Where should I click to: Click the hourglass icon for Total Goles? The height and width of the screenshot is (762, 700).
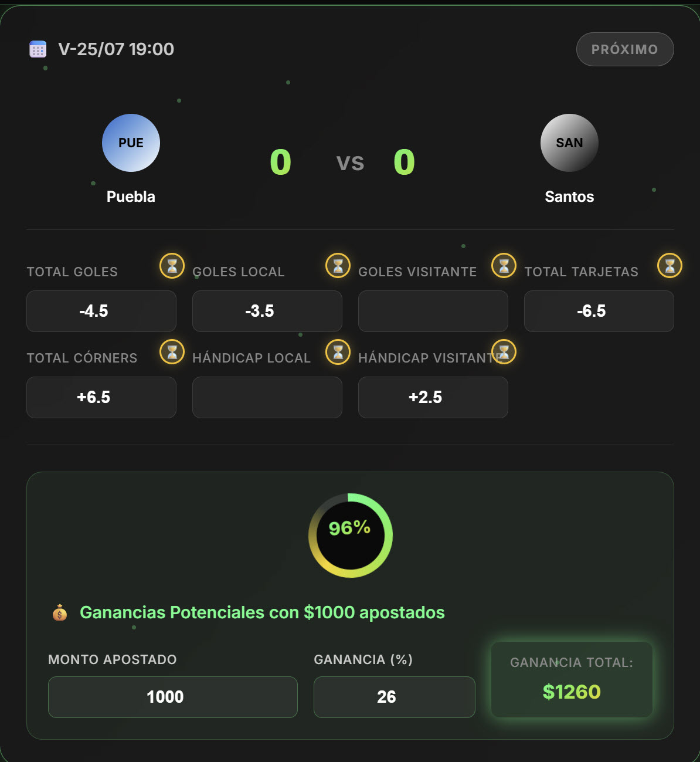click(x=172, y=266)
